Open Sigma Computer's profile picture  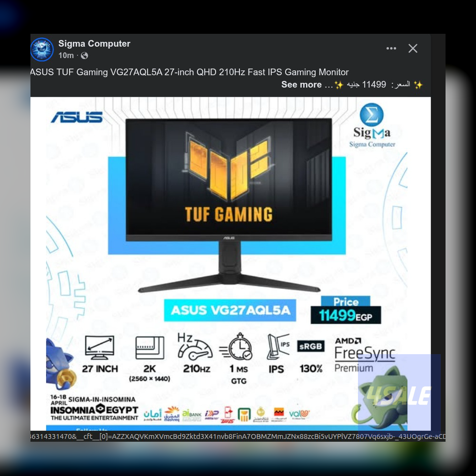click(x=42, y=50)
